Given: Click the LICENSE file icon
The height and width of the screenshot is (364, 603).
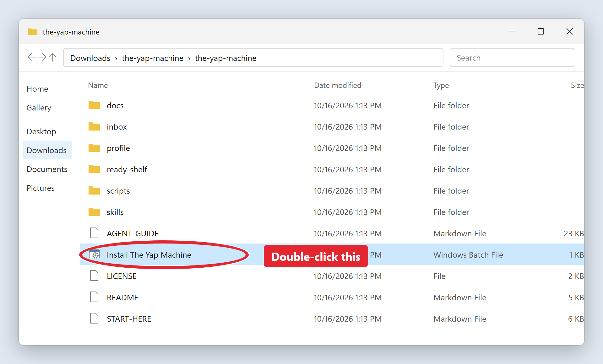Looking at the screenshot, I should pyautogui.click(x=94, y=276).
